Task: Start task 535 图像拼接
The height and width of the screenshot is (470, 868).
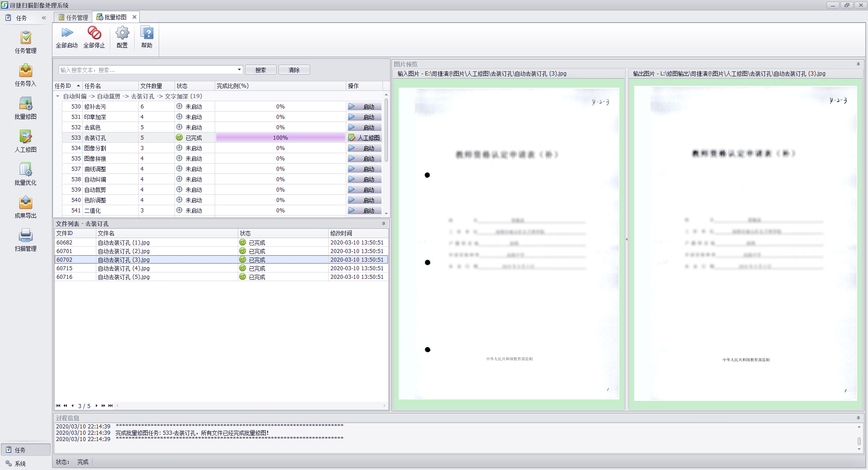Action: [x=364, y=159]
